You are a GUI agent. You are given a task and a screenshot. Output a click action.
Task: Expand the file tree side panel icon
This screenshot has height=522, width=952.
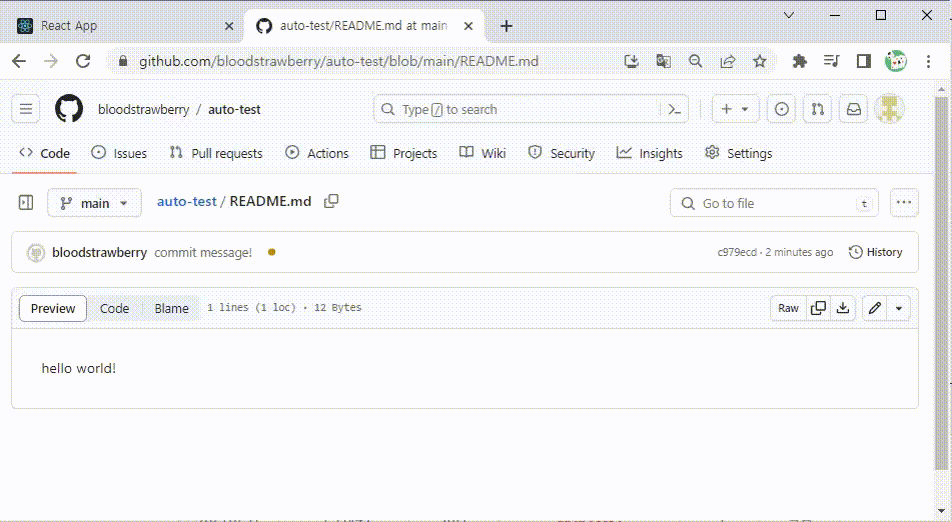pyautogui.click(x=26, y=202)
